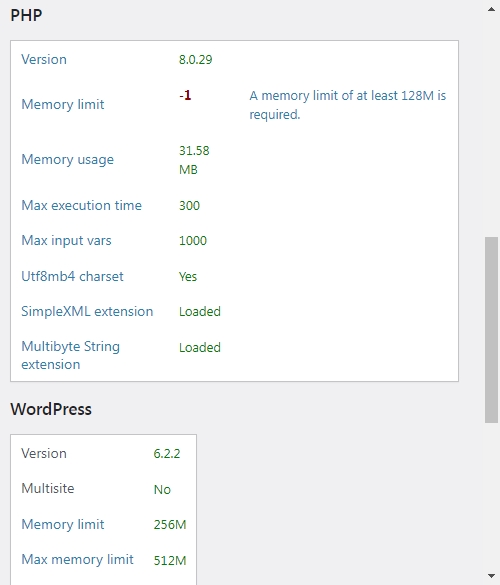
Task: Click the WordPress version value 6.2.2
Action: click(167, 454)
